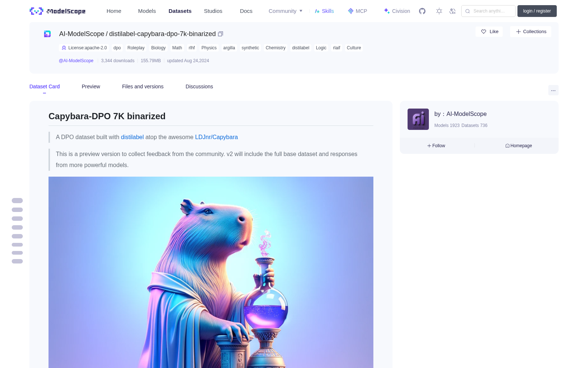Click the AI-ModelScope purple avatar
This screenshot has width=588, height=368.
[x=418, y=119]
